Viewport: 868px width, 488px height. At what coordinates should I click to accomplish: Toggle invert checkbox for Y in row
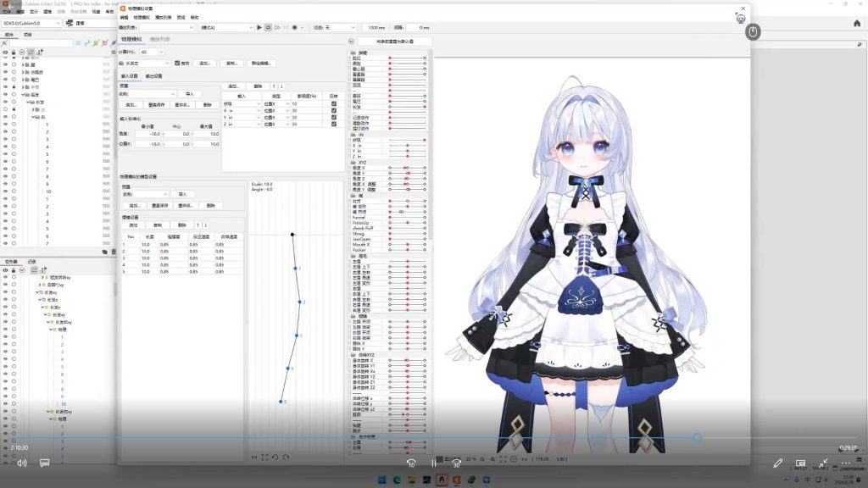click(x=334, y=117)
